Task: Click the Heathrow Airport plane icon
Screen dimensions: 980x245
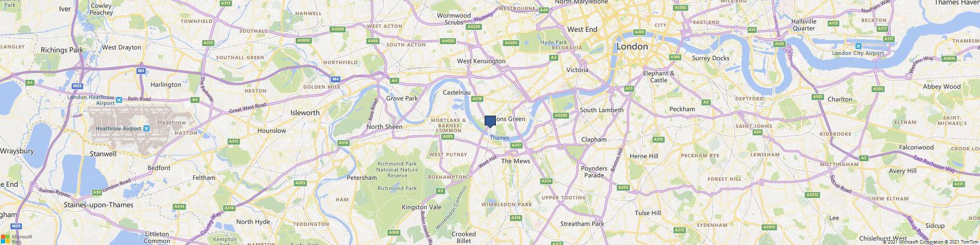Action: pyautogui.click(x=146, y=128)
